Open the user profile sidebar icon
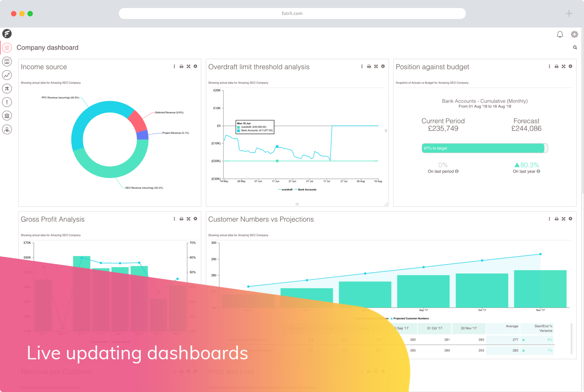The image size is (584, 392). pyautogui.click(x=7, y=129)
